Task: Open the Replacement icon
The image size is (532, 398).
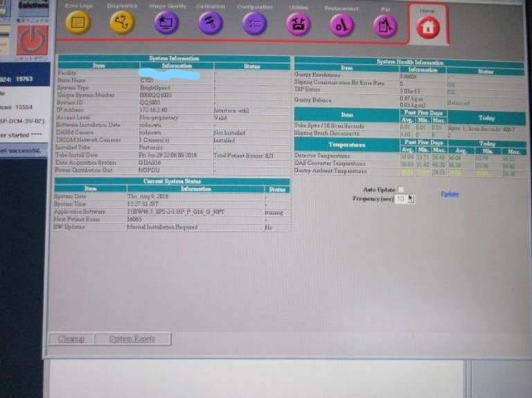Action: pos(342,25)
